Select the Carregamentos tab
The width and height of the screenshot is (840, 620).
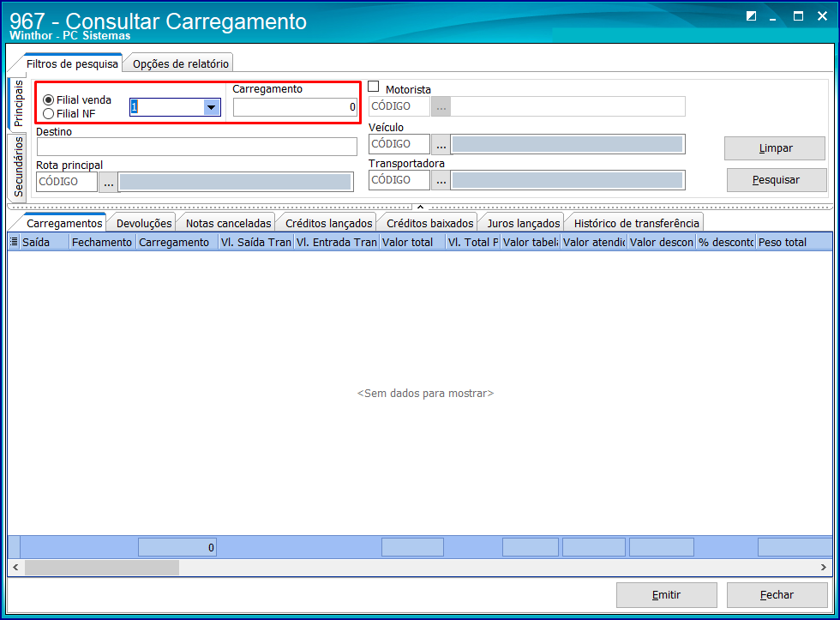64,223
